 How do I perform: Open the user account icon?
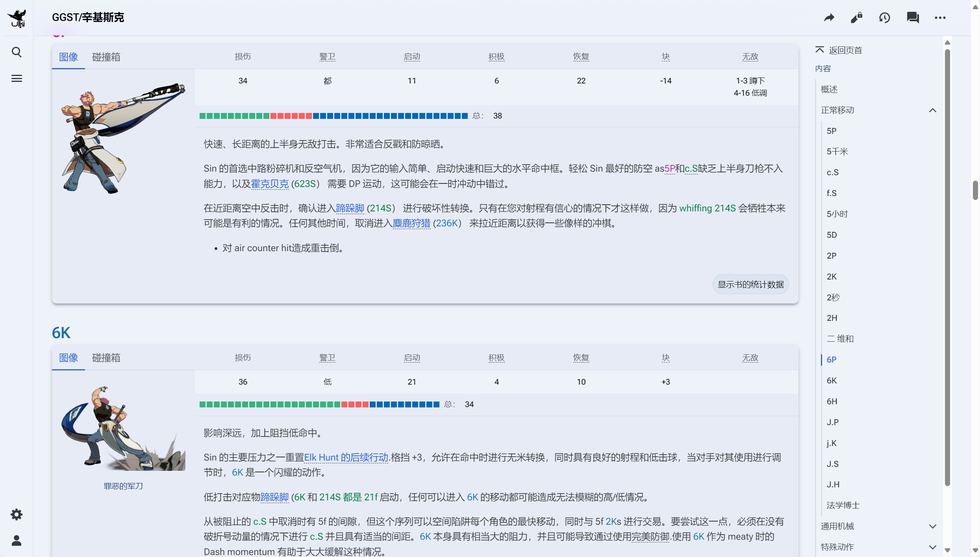(x=17, y=540)
